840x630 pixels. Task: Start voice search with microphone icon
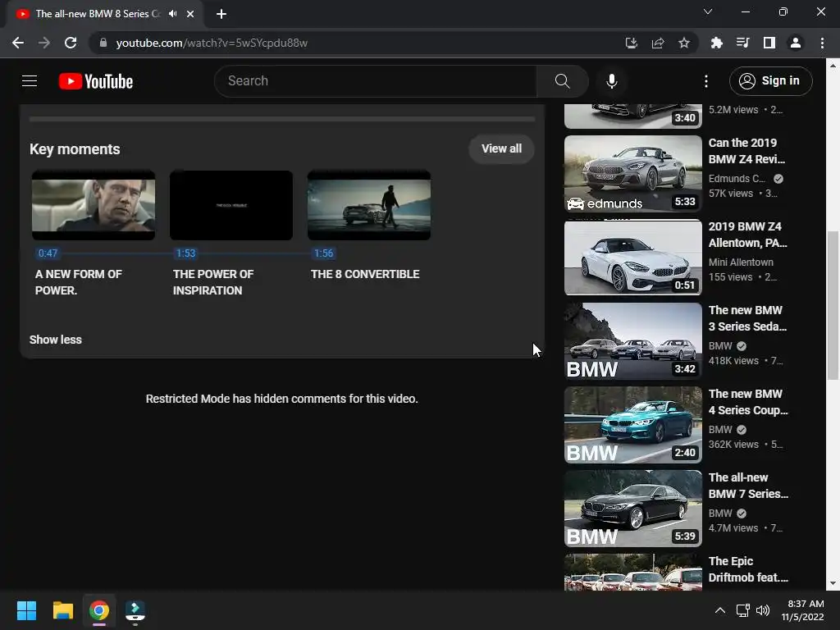[612, 81]
